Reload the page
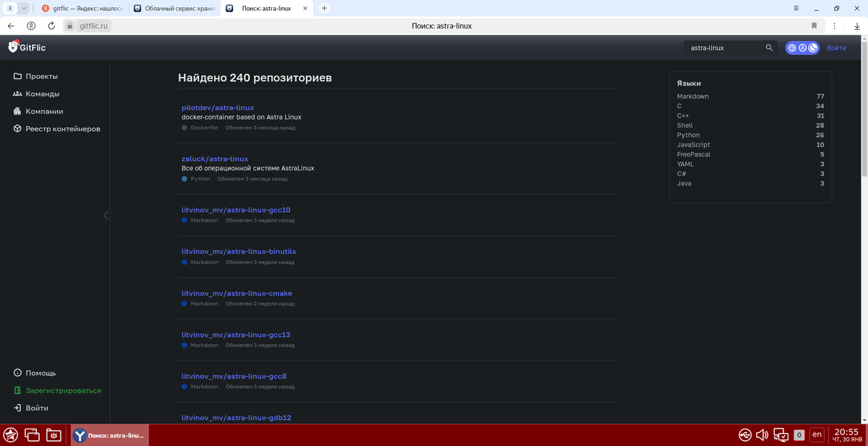 point(51,25)
